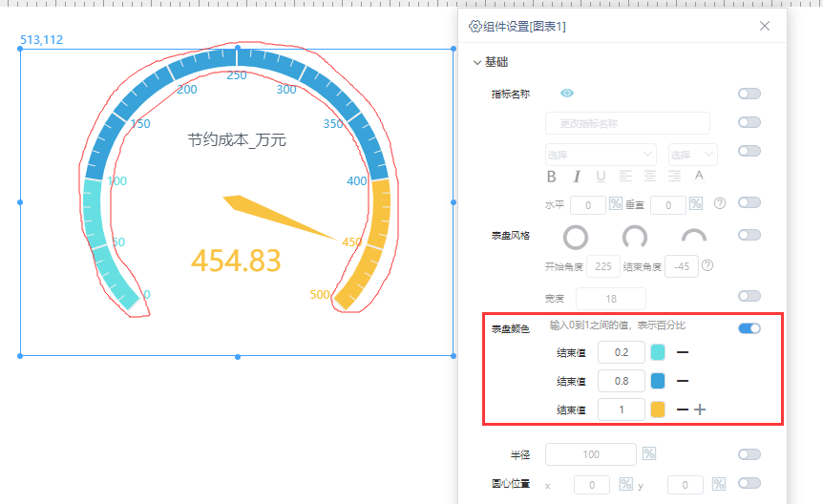
Task: Remove the end value 1 row
Action: click(683, 409)
